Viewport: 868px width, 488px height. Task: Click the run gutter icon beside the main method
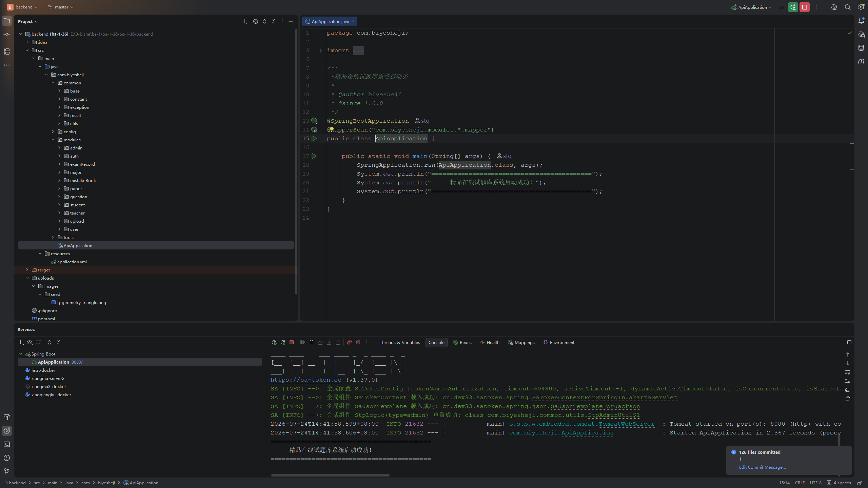pyautogui.click(x=314, y=156)
